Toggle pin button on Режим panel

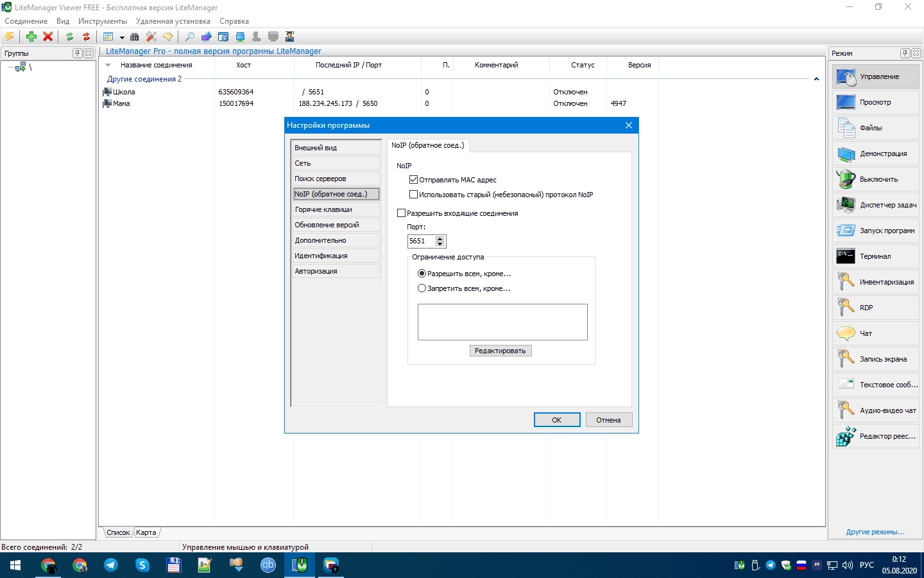coord(905,53)
